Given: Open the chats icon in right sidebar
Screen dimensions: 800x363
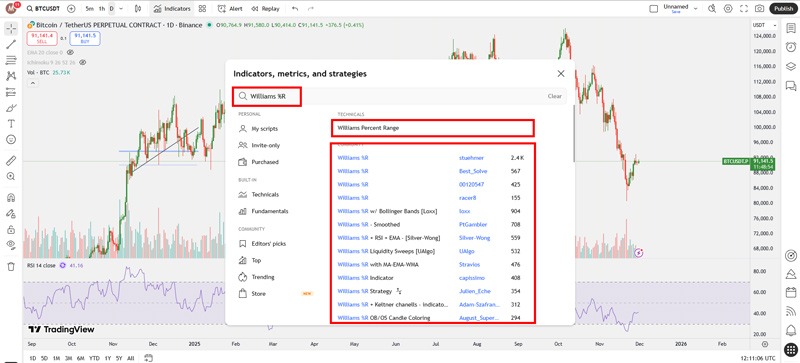Looking at the screenshot, I should tap(791, 85).
